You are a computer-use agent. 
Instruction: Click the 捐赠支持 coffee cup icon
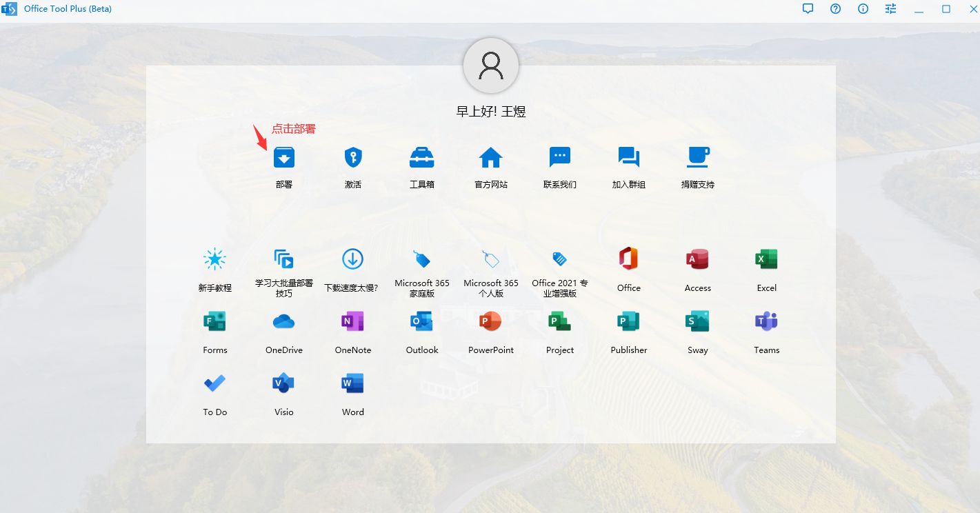click(698, 158)
